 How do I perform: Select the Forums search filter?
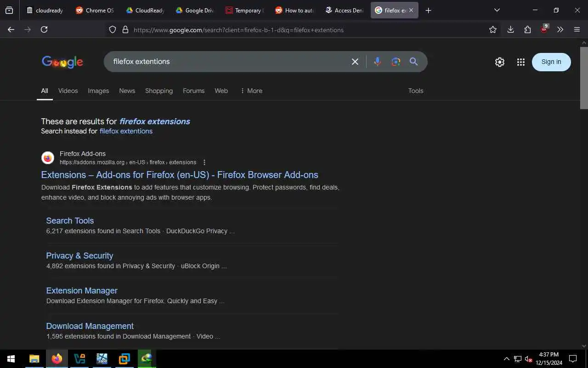coord(193,91)
